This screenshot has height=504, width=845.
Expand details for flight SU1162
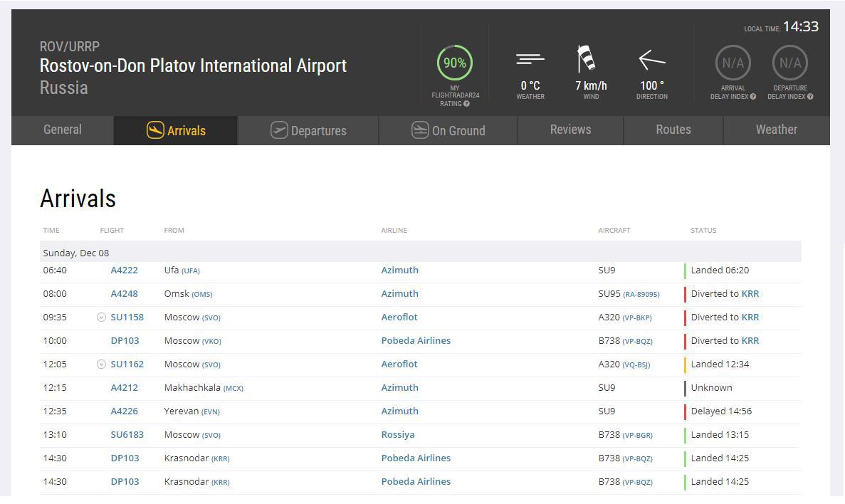pos(101,364)
